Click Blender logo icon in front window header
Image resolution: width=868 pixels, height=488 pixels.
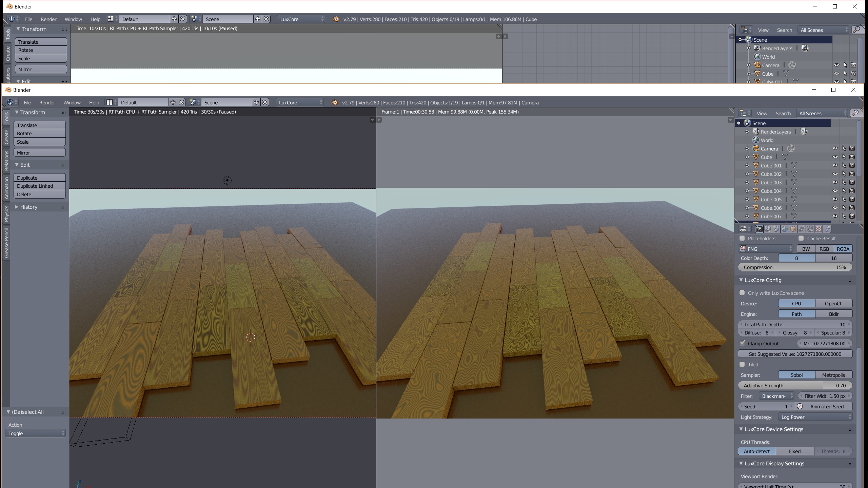[334, 102]
